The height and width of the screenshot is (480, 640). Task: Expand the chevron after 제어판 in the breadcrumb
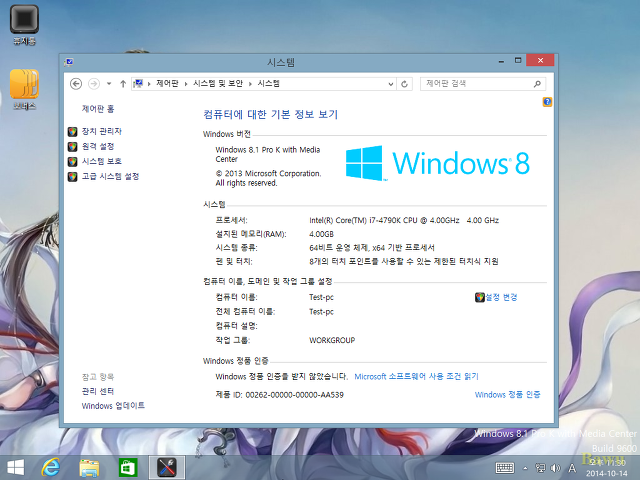[186, 84]
